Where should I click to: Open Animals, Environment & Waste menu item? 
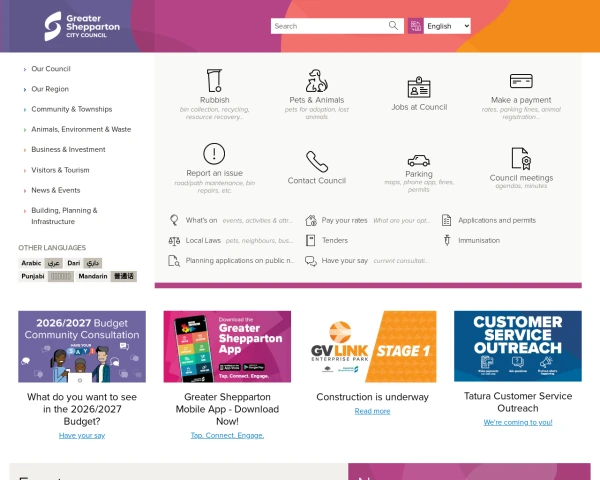tap(81, 129)
